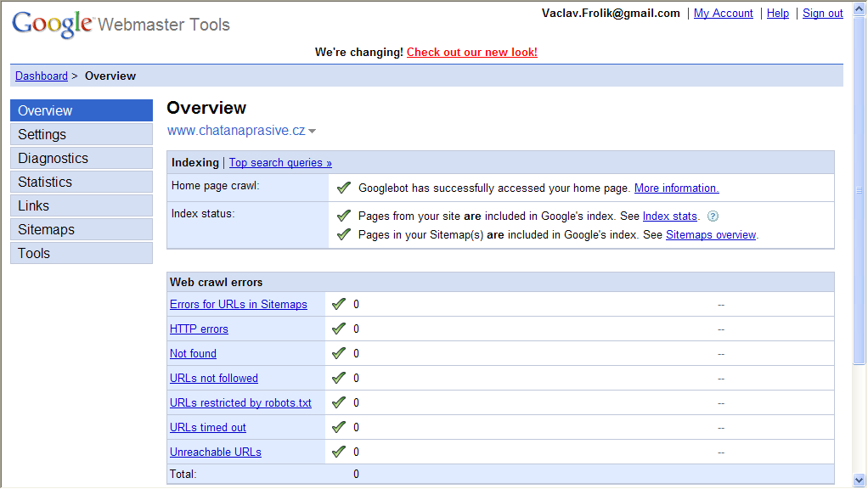Click the www.chatanaprasive.cz site name
This screenshot has height=489, width=868.
[x=236, y=131]
